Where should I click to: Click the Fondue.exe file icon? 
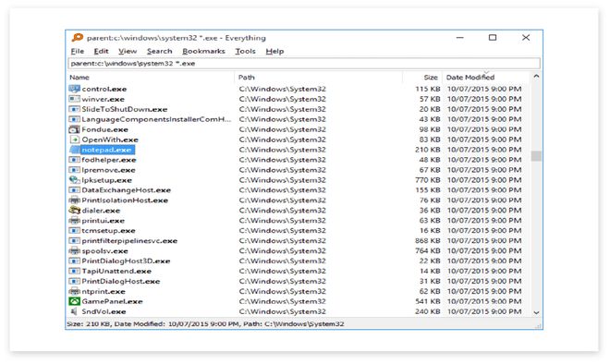pyautogui.click(x=74, y=129)
